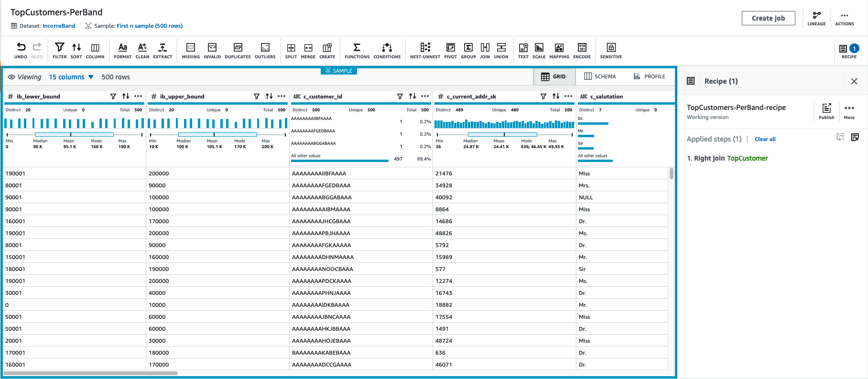The image size is (868, 379).
Task: Switch to the Schema view tab
Action: [600, 76]
